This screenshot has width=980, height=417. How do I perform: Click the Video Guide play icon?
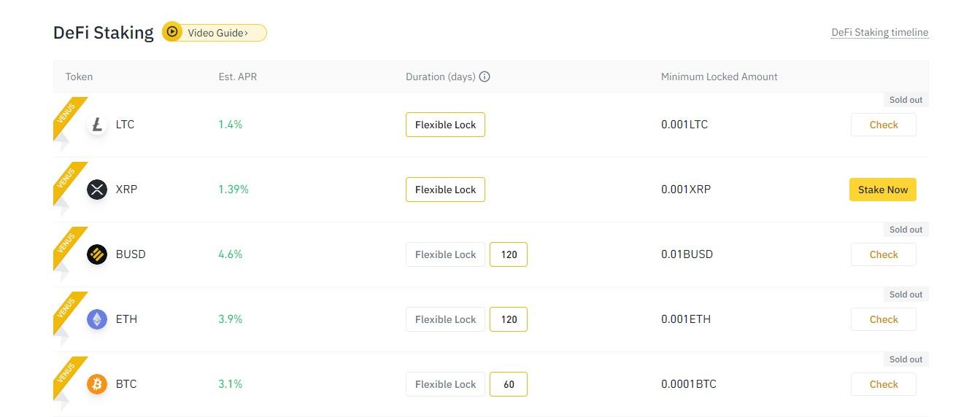(172, 32)
